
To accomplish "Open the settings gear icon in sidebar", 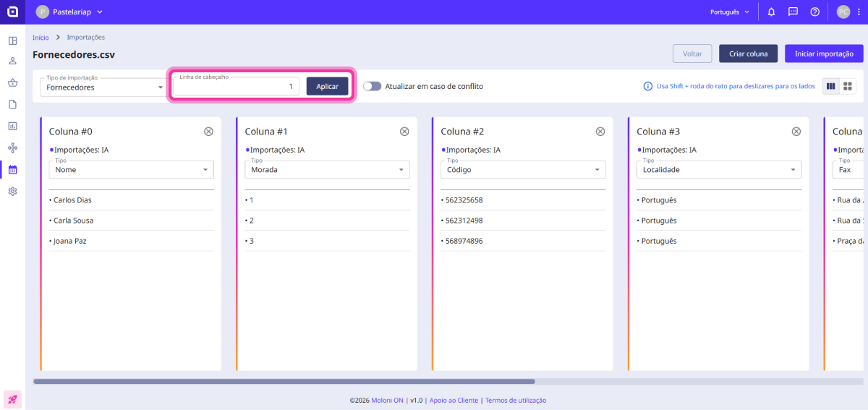I will point(12,192).
